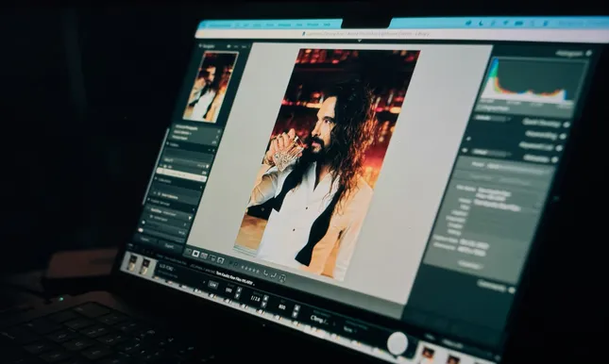The image size is (609, 364).
Task: Expand the Comments panel
Action: tap(512, 290)
